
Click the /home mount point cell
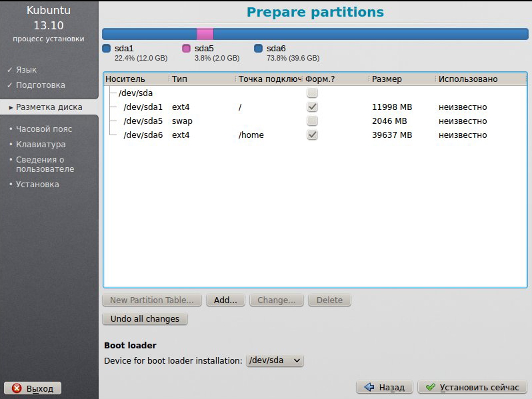[x=251, y=135]
